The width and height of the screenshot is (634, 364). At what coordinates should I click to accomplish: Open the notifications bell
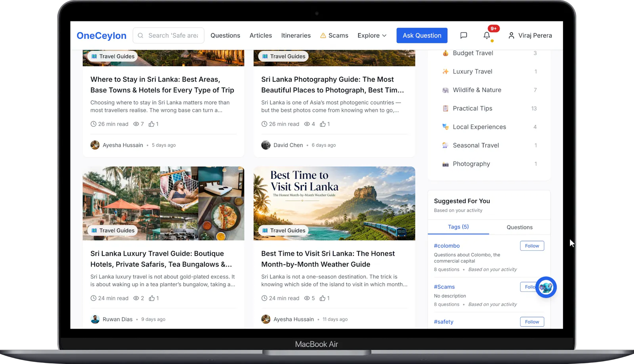[487, 36]
